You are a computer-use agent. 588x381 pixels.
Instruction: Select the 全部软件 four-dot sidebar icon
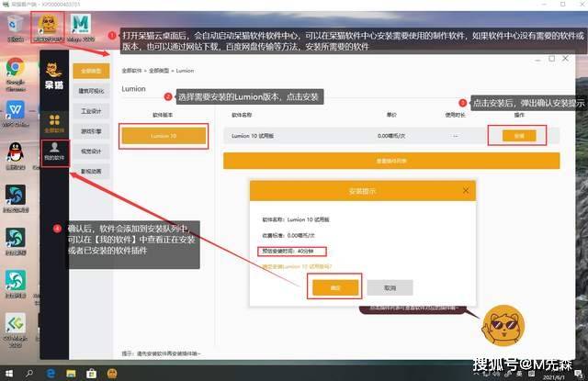pos(54,124)
